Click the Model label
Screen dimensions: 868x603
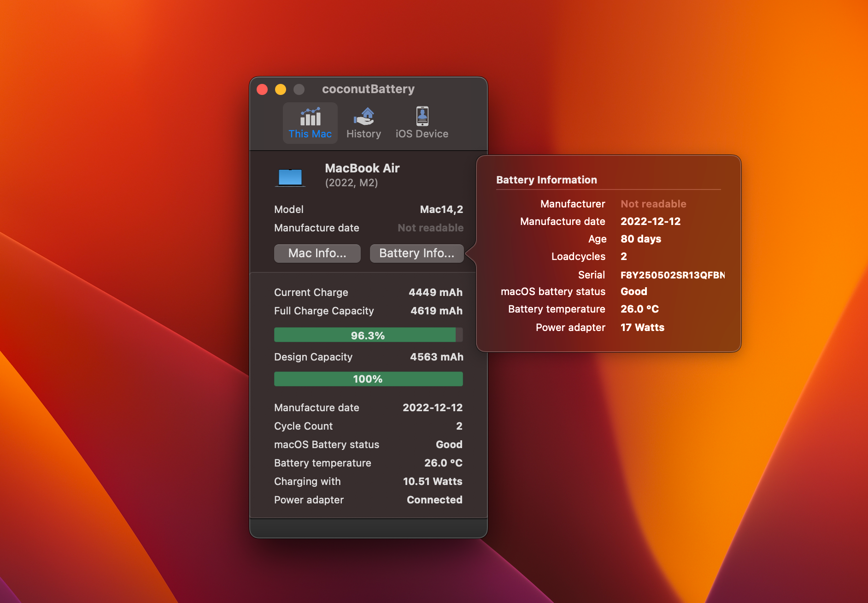289,209
